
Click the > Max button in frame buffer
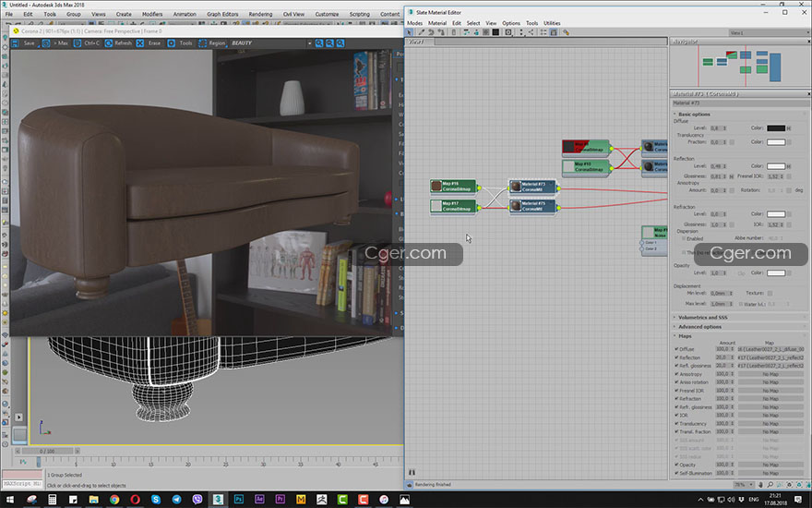tap(56, 43)
